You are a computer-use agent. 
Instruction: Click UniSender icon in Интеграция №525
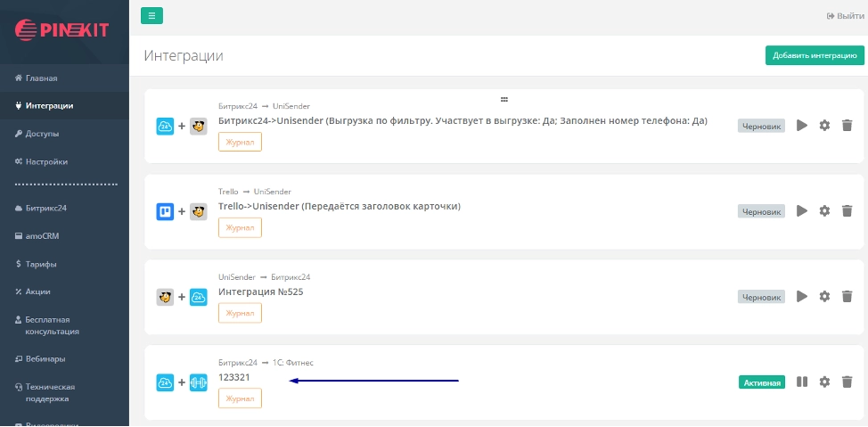165,297
